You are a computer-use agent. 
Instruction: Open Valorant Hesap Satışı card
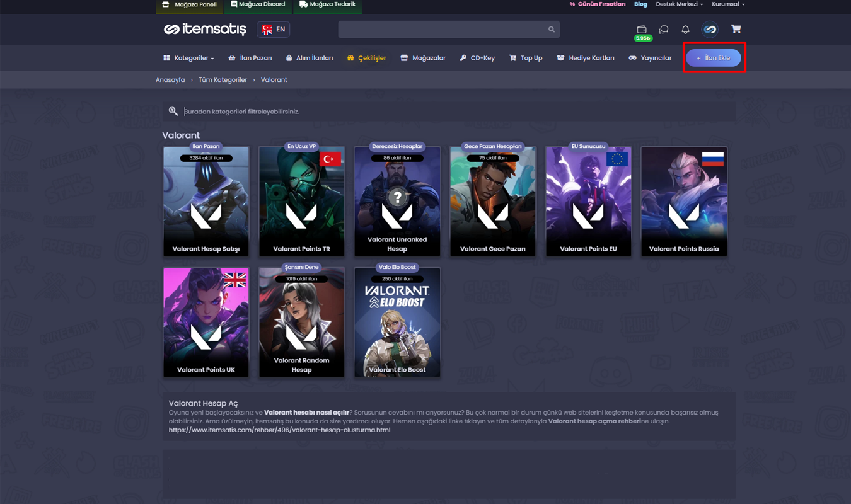pos(206,202)
